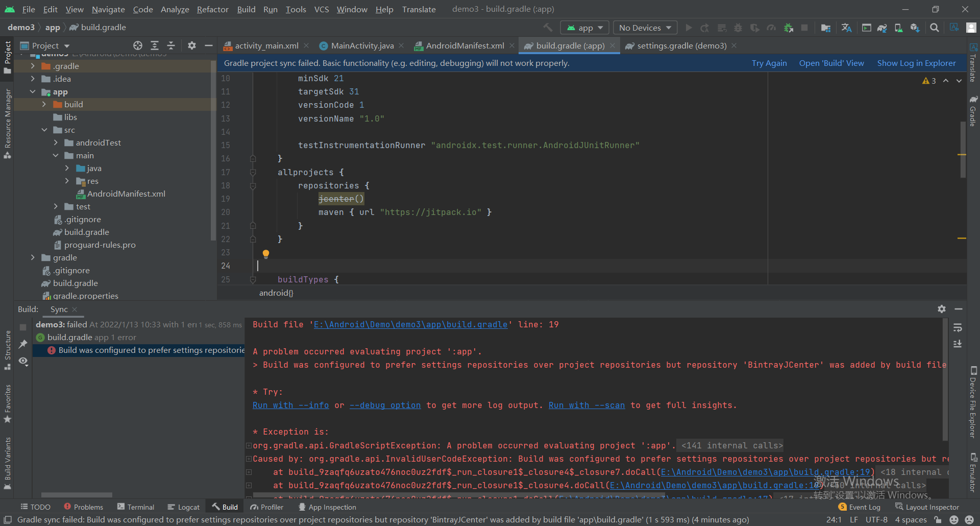980x526 pixels.
Task: Toggle scroll to end of build output
Action: 958,344
